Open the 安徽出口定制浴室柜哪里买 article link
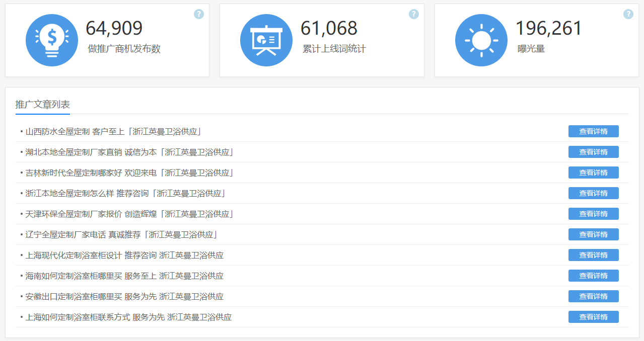644x341 pixels. pos(124,297)
